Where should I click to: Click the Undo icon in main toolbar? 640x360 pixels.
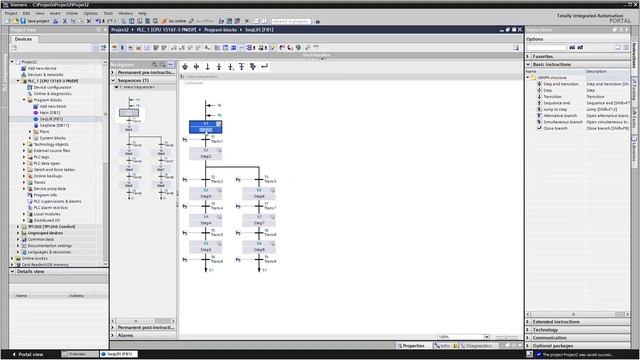[x=98, y=21]
